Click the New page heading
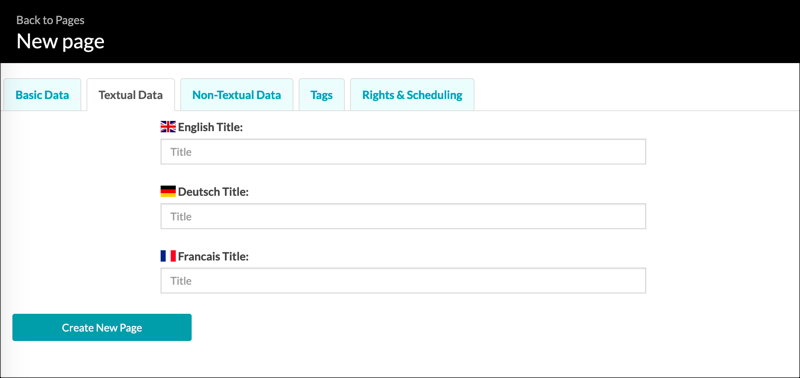This screenshot has height=378, width=800. pyautogui.click(x=60, y=41)
